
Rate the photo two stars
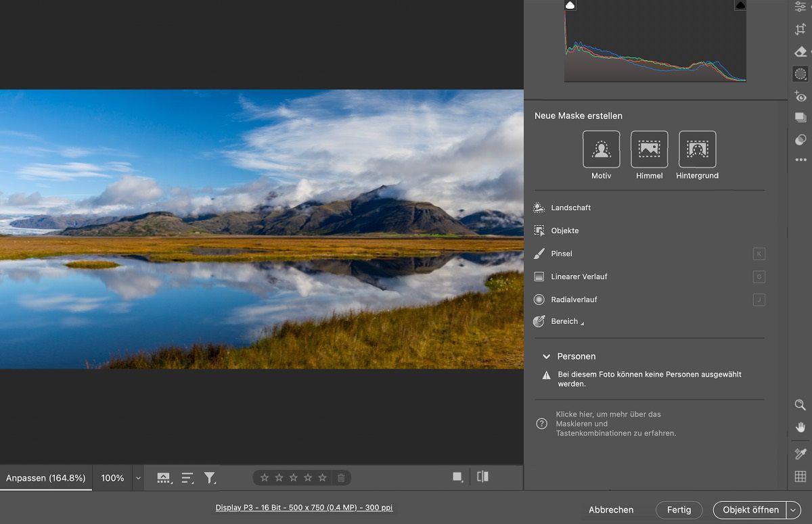point(279,478)
